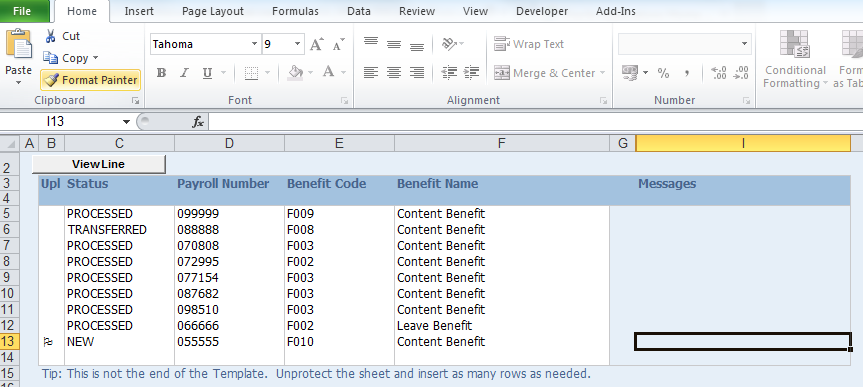Apply Font Color letter A
Image resolution: width=863 pixels, height=387 pixels.
coord(329,72)
